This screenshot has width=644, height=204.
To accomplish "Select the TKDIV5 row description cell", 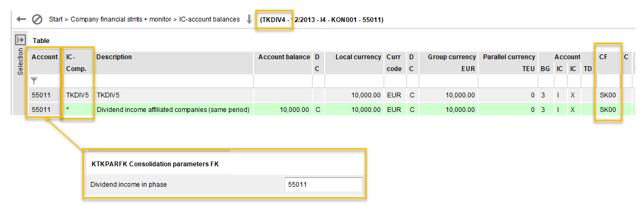I will 173,95.
